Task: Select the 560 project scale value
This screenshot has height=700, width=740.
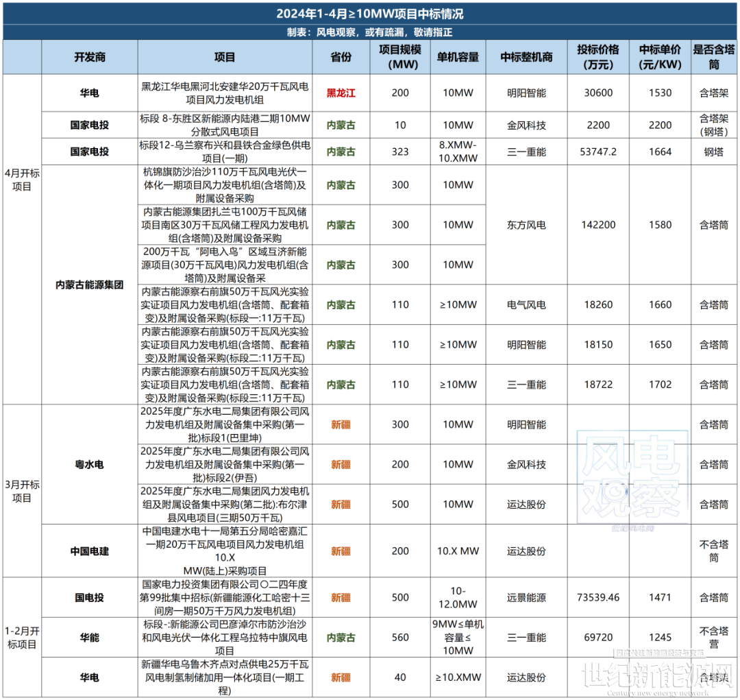Action: point(400,638)
